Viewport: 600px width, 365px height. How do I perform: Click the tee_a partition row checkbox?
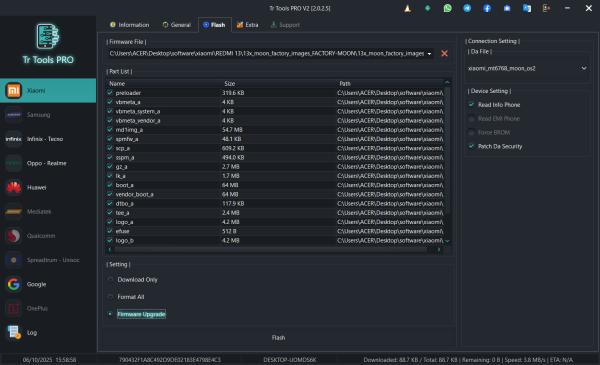[x=110, y=213]
